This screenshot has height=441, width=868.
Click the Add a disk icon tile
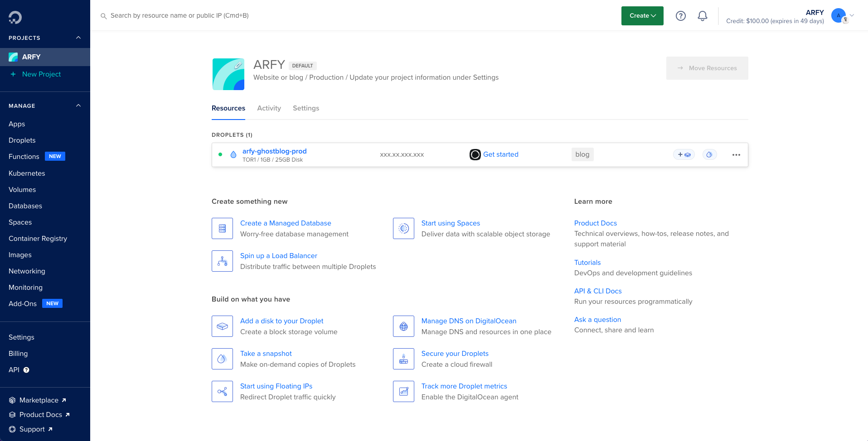[222, 326]
